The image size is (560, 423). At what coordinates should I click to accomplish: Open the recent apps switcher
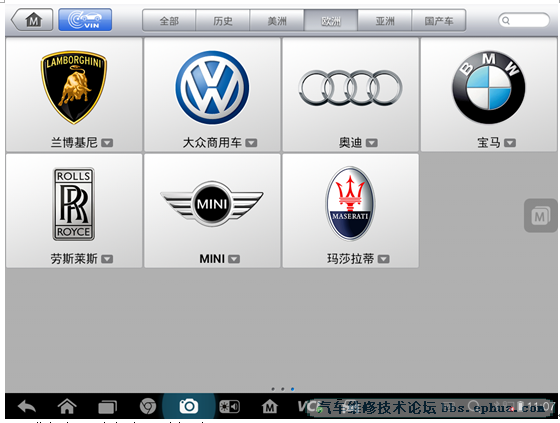tap(108, 407)
